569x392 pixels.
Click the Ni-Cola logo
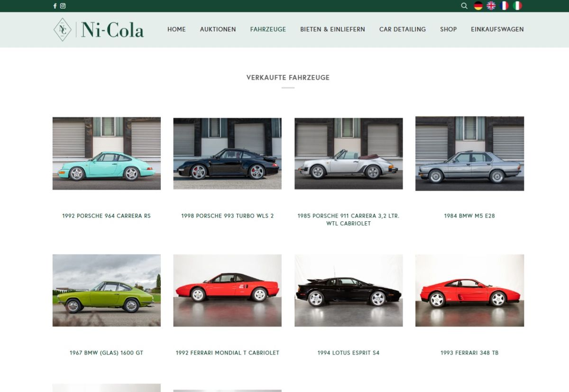[x=99, y=29]
